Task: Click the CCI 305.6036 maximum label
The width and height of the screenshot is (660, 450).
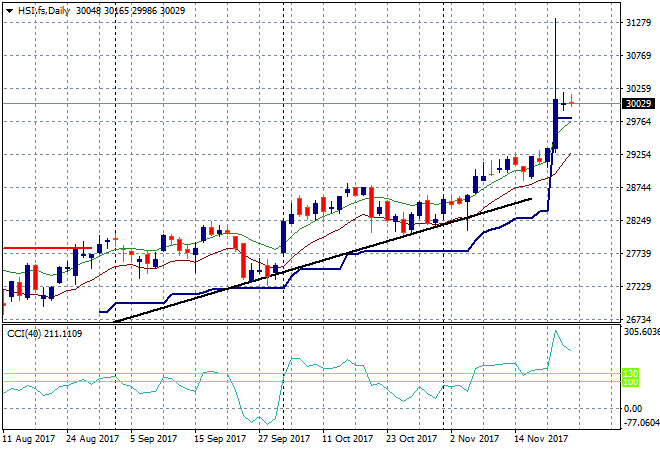Action: [641, 332]
